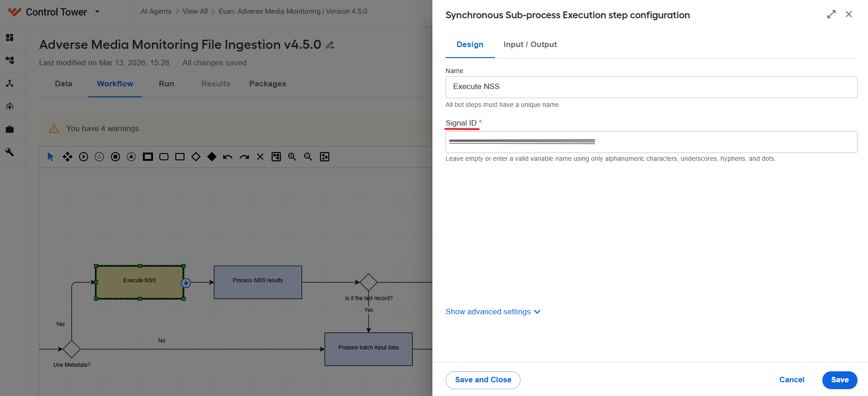Screen dimensions: 868x396
Task: Select the pan/move canvas tool
Action: point(68,157)
